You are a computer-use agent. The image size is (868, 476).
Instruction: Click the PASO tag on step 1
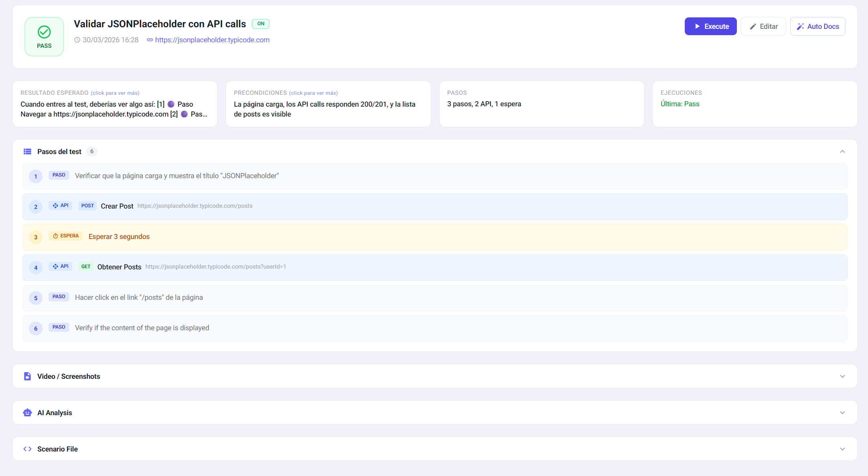(59, 175)
